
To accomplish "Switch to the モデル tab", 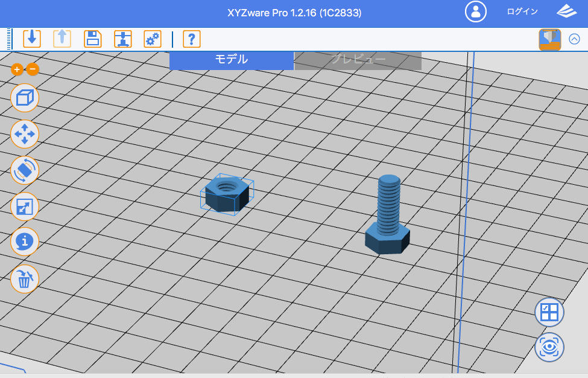I will tap(232, 60).
